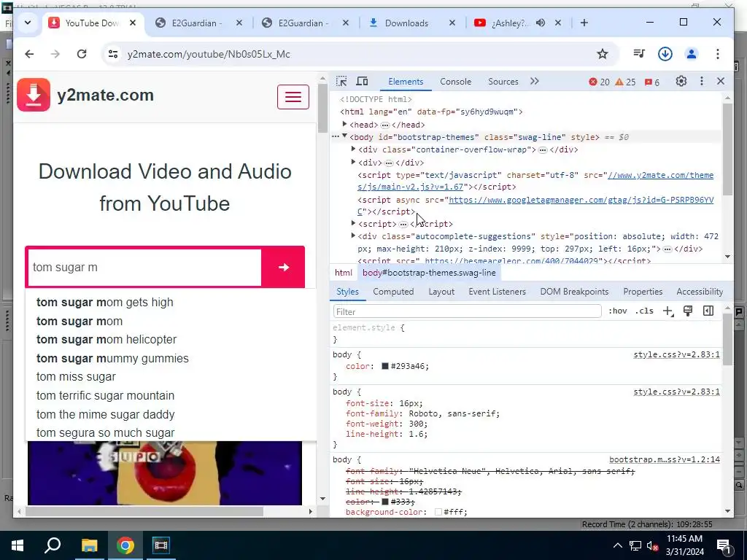747x560 pixels.
Task: Expand div container-overflow-wrap node
Action: point(354,149)
